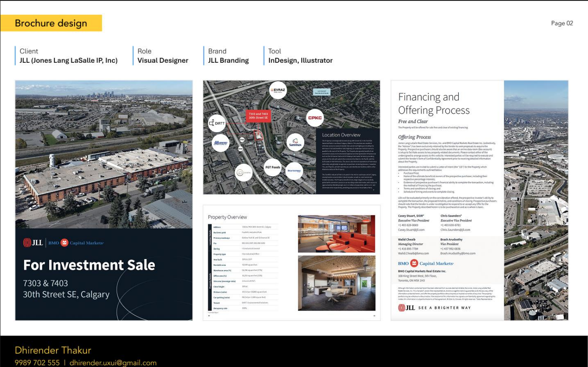Click the LD Dental logo circle on map

pos(243,173)
